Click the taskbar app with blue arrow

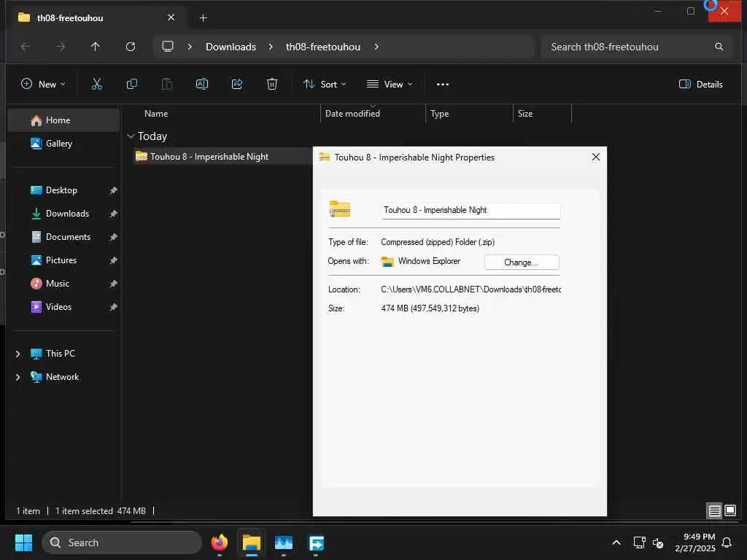[x=316, y=542]
